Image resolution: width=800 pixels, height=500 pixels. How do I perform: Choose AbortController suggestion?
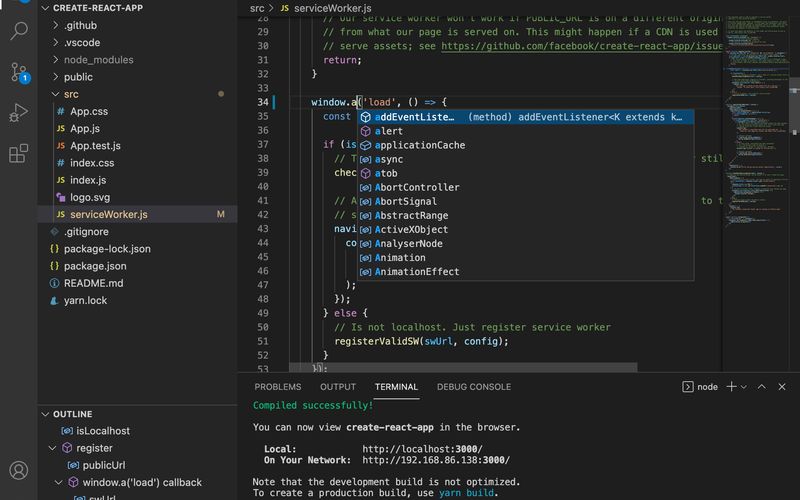[x=526, y=187]
